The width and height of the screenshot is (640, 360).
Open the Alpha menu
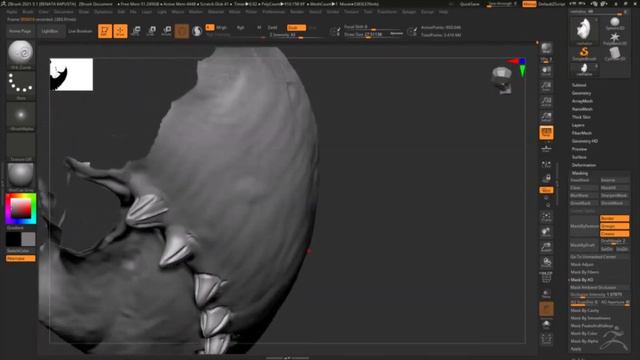12,12
